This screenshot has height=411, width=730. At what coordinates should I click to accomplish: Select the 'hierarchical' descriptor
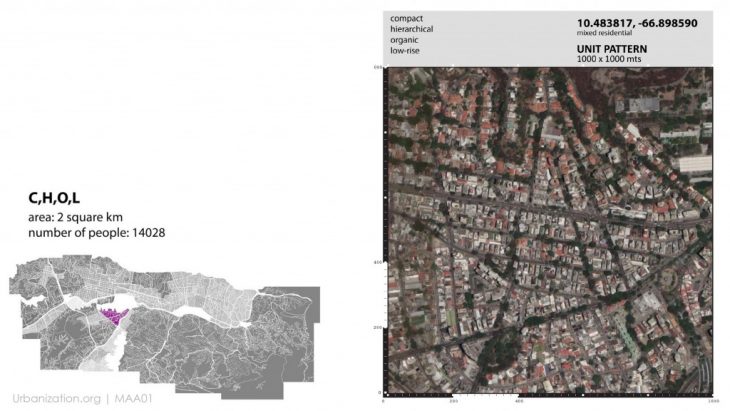[412, 31]
